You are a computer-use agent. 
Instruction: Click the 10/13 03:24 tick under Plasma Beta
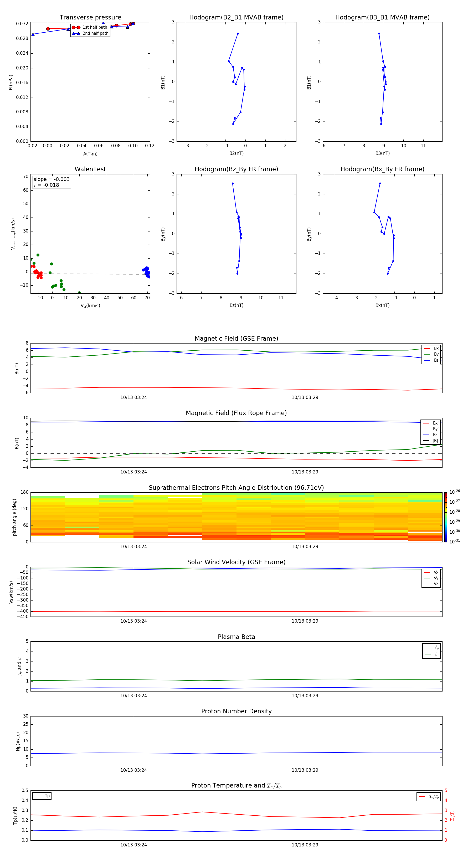pyautogui.click(x=134, y=695)
